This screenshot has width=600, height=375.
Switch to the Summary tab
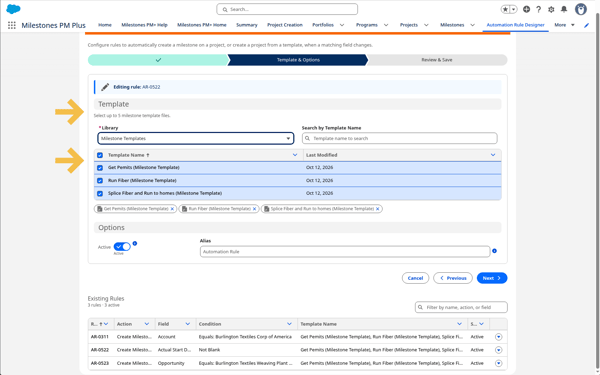(x=247, y=25)
